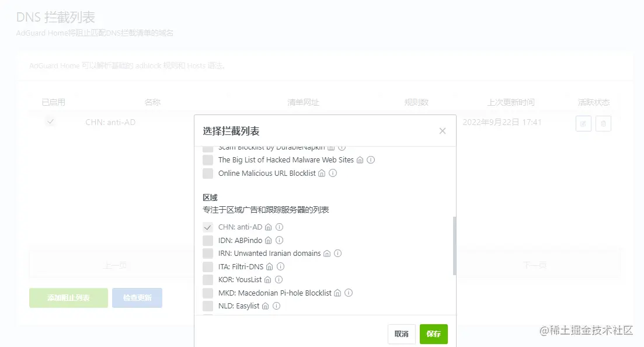Toggle enabled checkbox in CHN: anti-AD table row
Screen dimensions: 644x347
(x=50, y=122)
